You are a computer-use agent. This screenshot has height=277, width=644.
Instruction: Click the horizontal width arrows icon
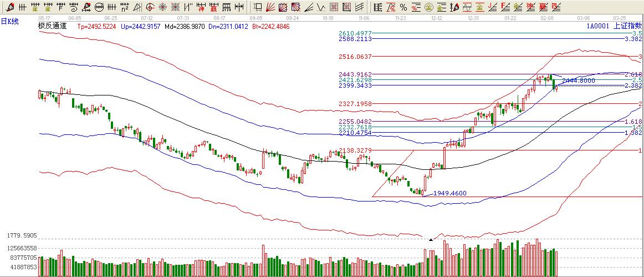239,7
